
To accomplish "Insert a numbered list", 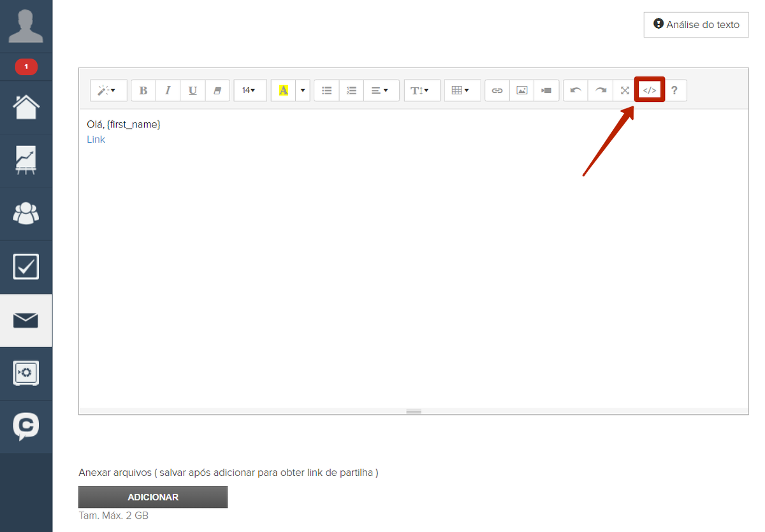I will click(x=351, y=90).
